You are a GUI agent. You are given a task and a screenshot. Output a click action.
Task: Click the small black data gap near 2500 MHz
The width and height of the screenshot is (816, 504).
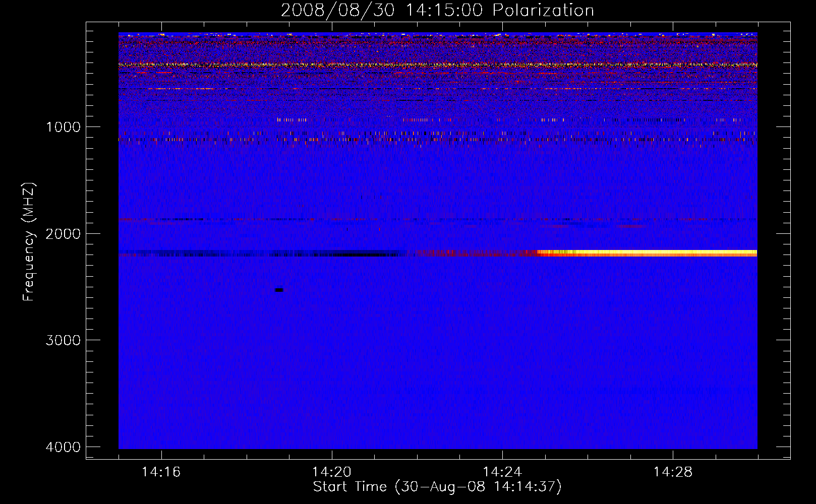pyautogui.click(x=279, y=290)
